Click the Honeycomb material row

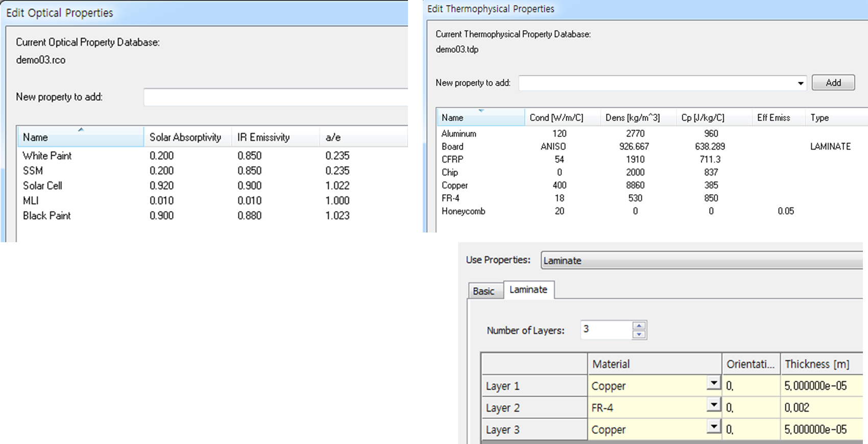click(x=652, y=211)
